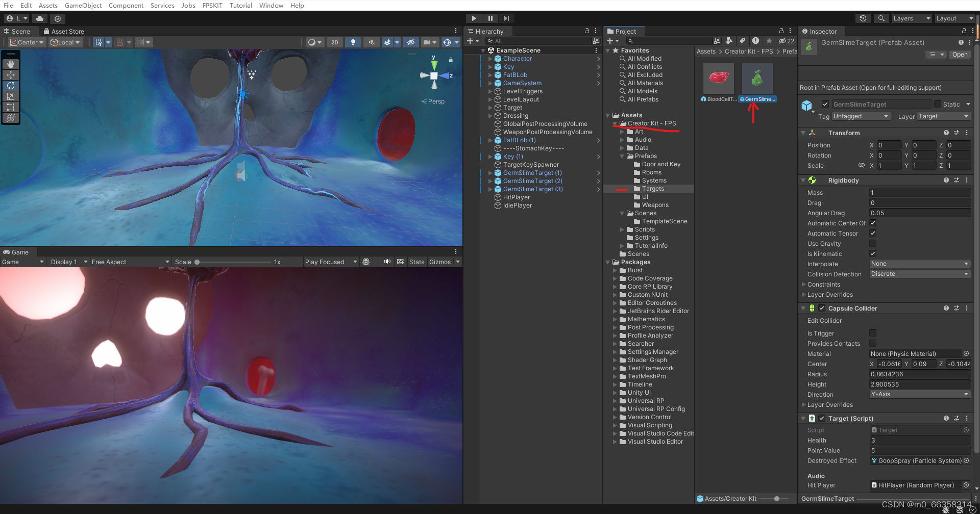
Task: Enable the Static checkbox in Inspector
Action: tap(937, 104)
